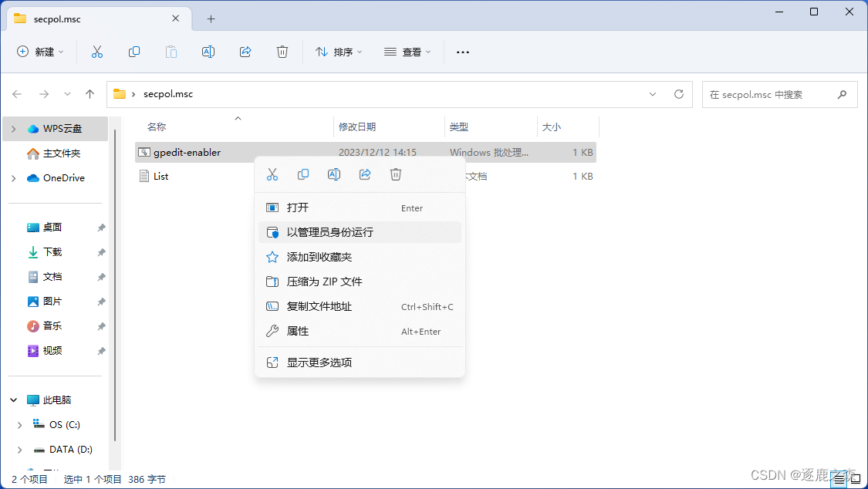Click the 新建 (New) button
This screenshot has width=868, height=489.
pos(40,51)
